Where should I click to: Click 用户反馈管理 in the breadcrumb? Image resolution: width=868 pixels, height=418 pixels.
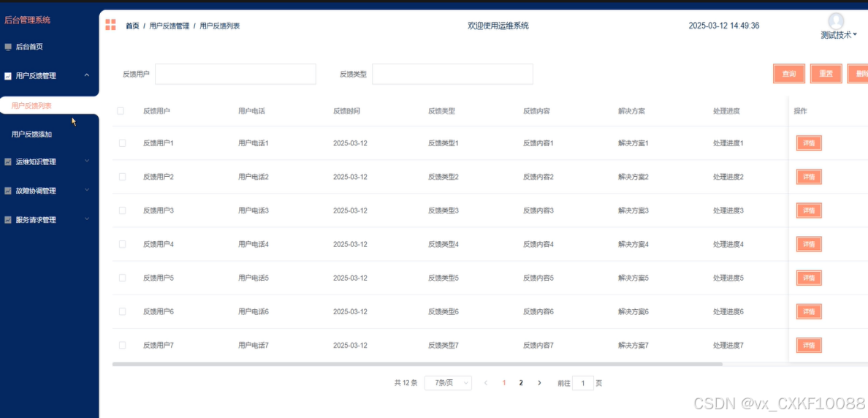tap(170, 26)
